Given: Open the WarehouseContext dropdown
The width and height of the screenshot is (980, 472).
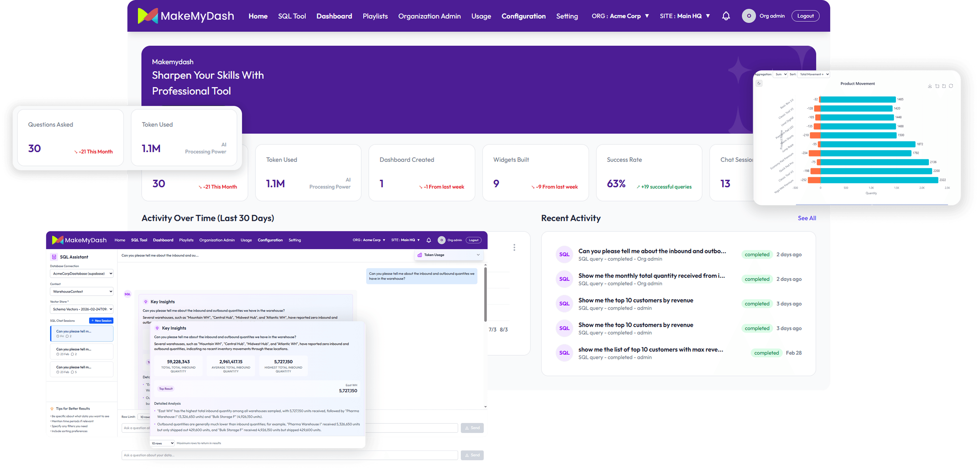Looking at the screenshot, I should (x=82, y=292).
